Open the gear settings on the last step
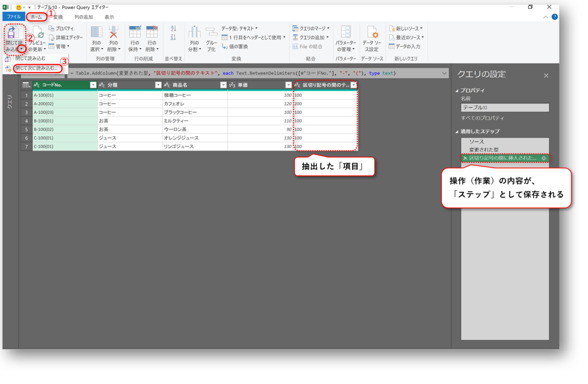The width and height of the screenshot is (588, 384). (x=544, y=158)
